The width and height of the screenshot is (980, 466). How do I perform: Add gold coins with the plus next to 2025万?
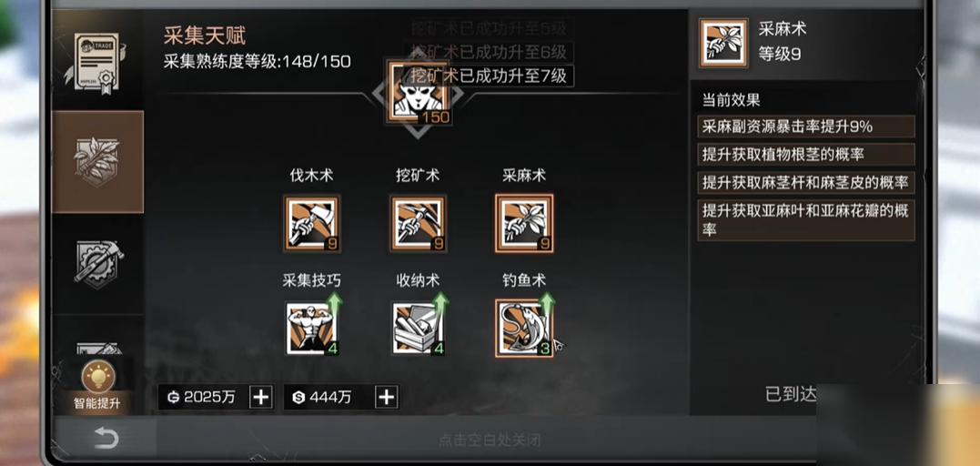pos(261,397)
